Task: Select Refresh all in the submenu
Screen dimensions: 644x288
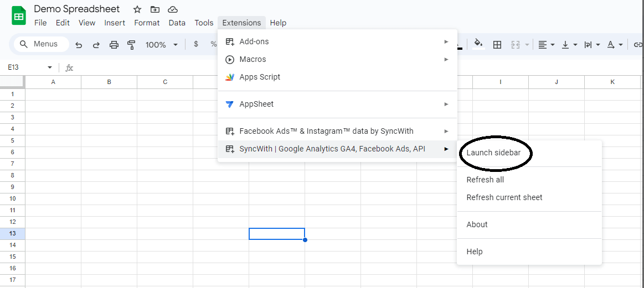Action: [485, 180]
